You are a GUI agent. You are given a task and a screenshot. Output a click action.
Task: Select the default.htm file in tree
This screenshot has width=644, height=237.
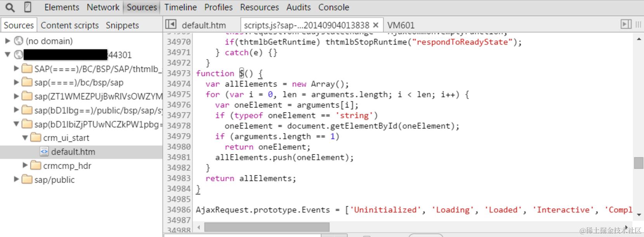click(81, 152)
